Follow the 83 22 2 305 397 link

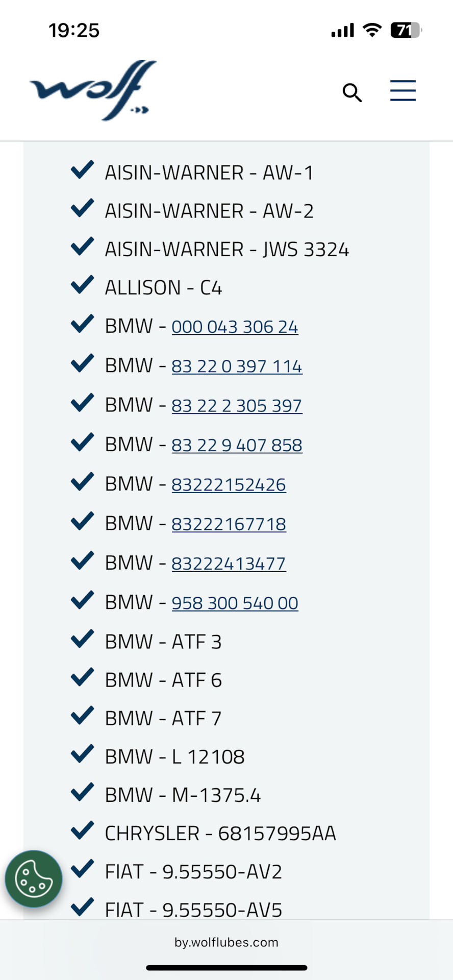[237, 406]
